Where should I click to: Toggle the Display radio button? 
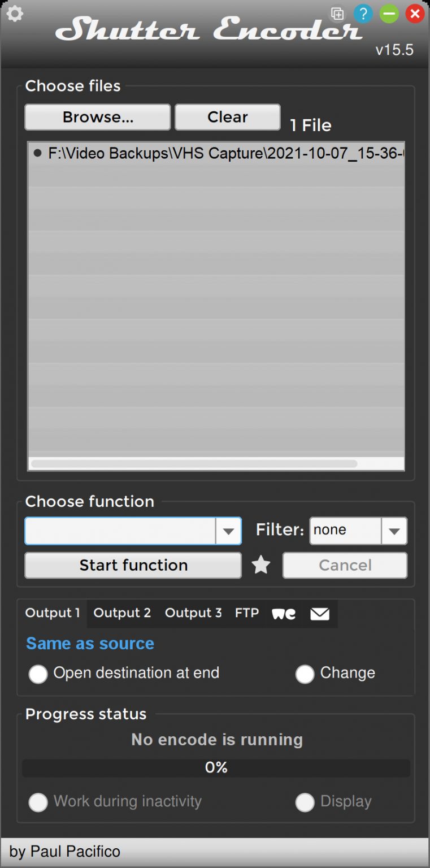305,802
